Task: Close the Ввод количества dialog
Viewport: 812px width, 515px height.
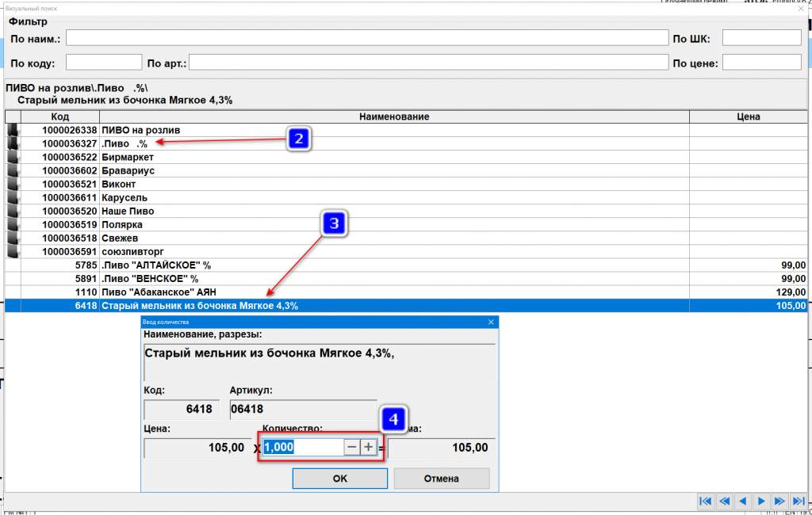Action: [x=491, y=322]
